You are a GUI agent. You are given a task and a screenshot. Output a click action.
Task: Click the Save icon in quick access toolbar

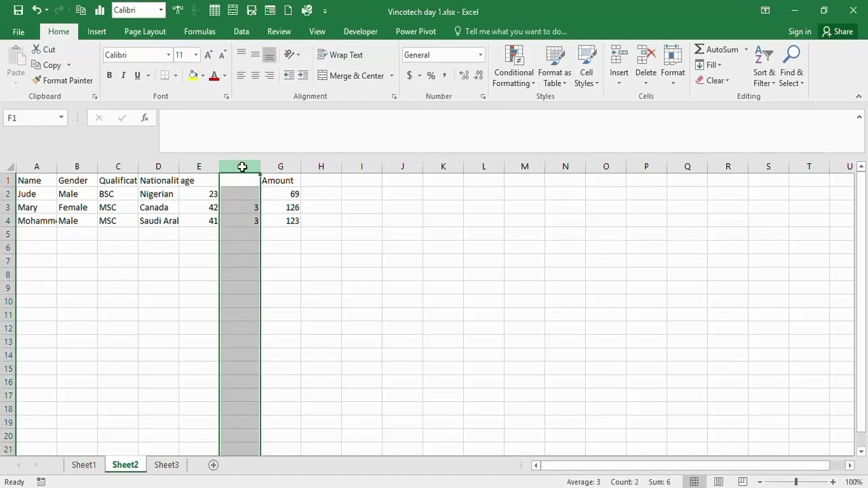tap(18, 10)
